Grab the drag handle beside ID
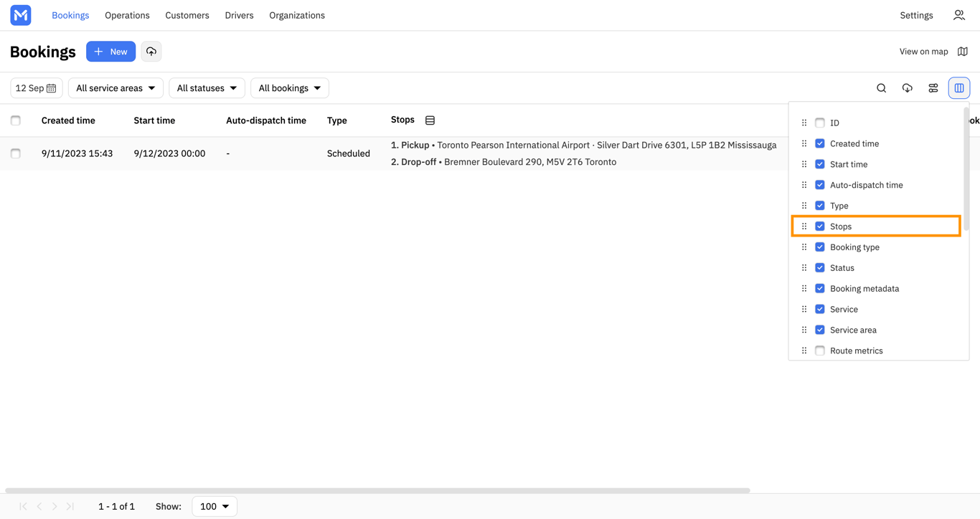The height and width of the screenshot is (519, 980). coord(804,123)
